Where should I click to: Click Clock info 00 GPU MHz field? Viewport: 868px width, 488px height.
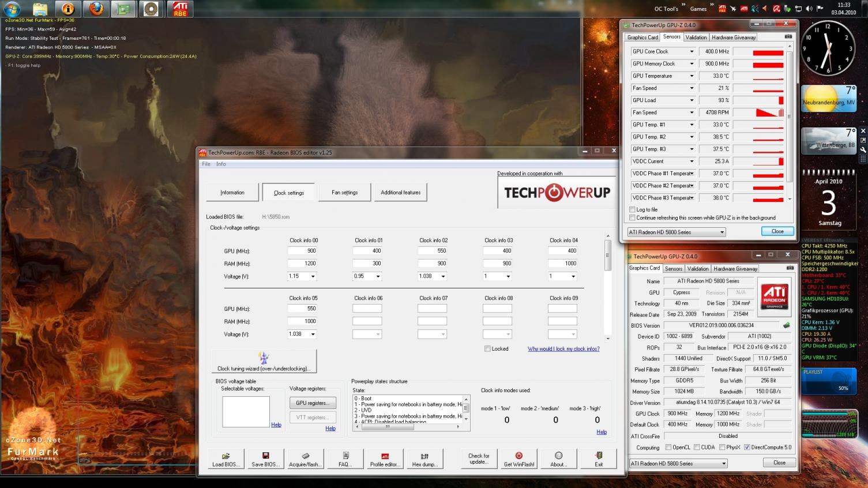coord(302,250)
